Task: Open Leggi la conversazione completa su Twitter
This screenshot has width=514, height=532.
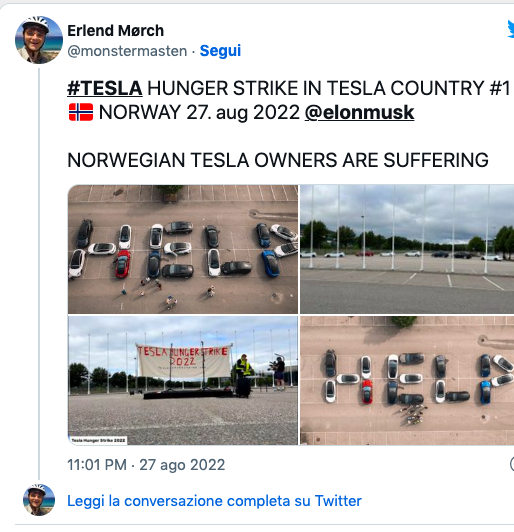Action: 214,501
